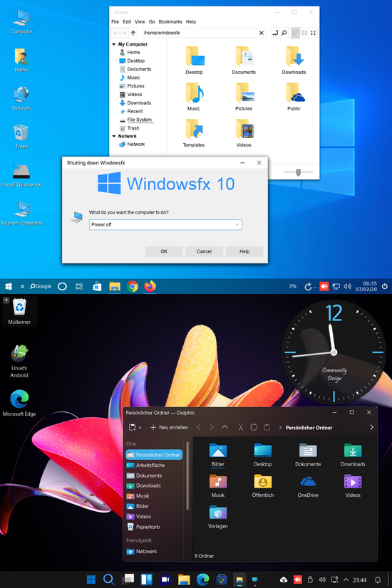The image size is (392, 588).
Task: Select the Network desktop icon
Action: point(21,98)
